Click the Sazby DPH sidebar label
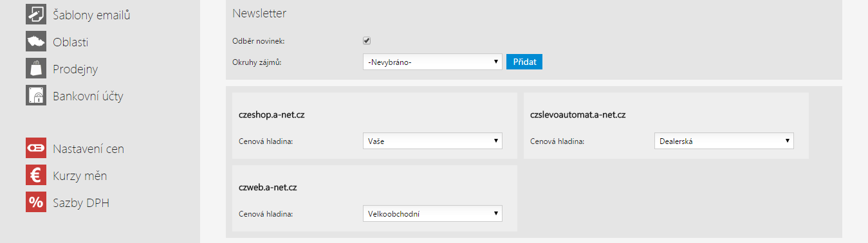Image resolution: width=868 pixels, height=243 pixels. point(81,203)
